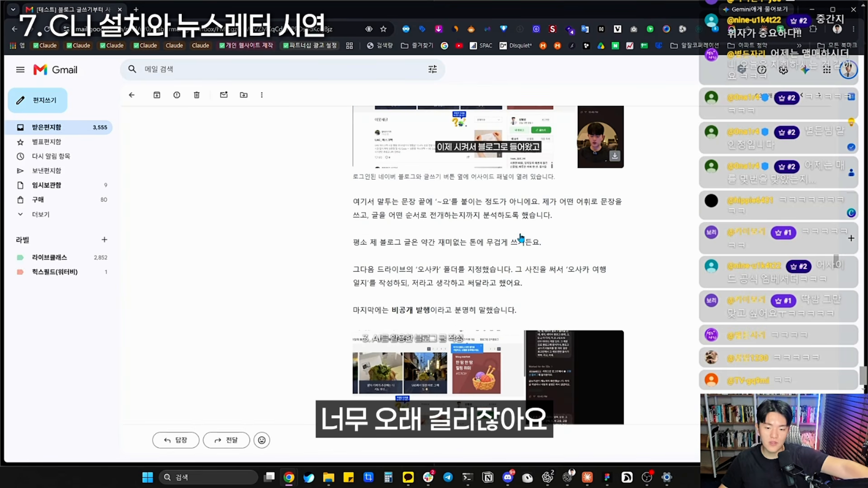Viewport: 868px width, 488px height.
Task: Click the Gmail logo
Action: pos(55,69)
